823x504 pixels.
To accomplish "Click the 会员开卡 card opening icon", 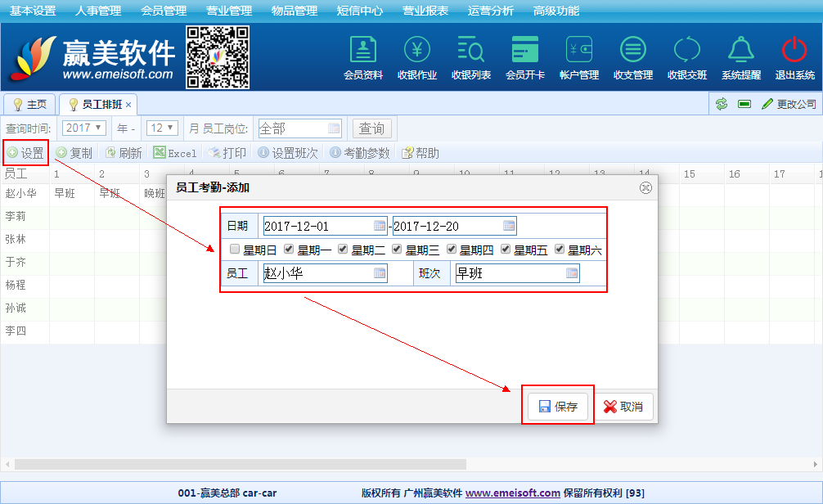I will (x=525, y=51).
